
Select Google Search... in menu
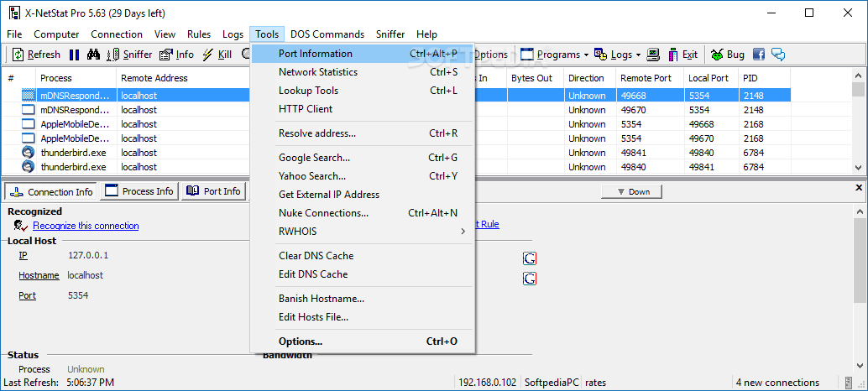(x=362, y=158)
